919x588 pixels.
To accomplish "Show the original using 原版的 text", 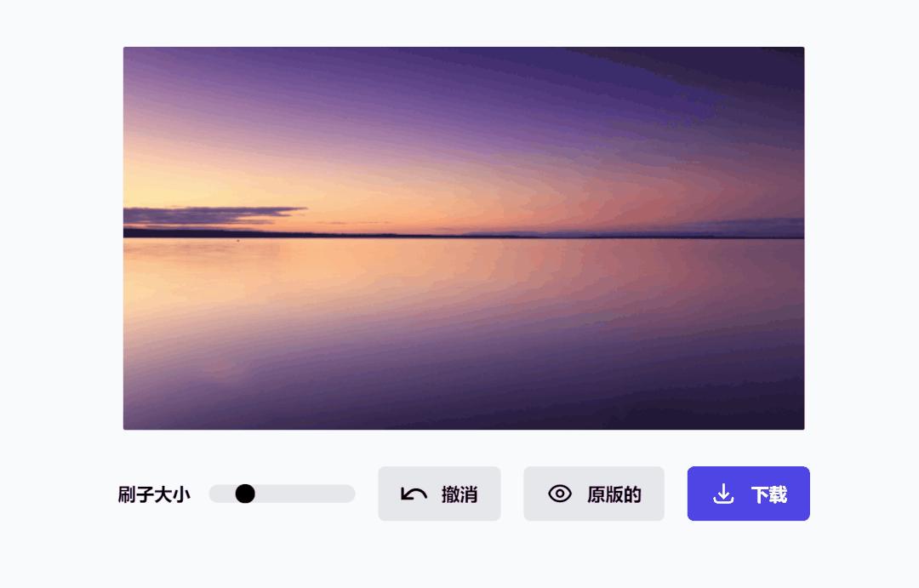I will click(x=614, y=494).
